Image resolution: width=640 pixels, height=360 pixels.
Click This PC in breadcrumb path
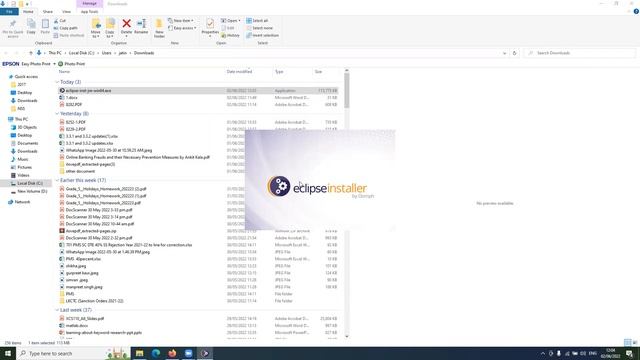click(x=55, y=53)
